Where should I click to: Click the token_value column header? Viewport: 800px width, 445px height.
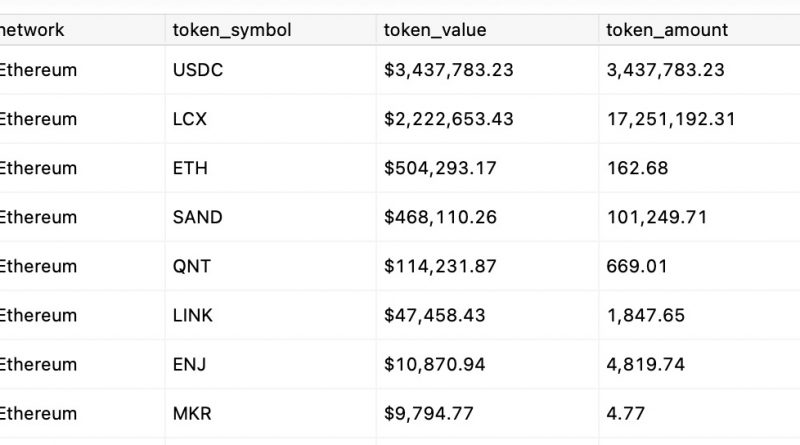click(x=435, y=30)
